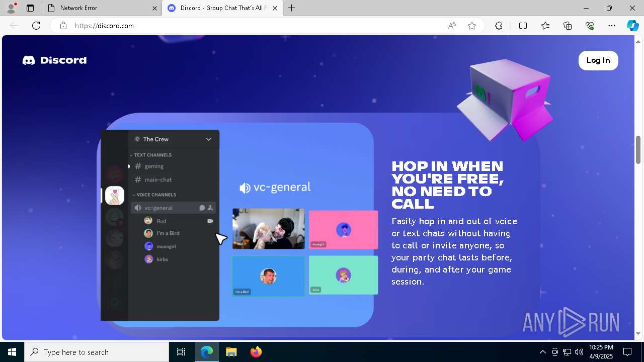Click the teal kirbs video tile
Image resolution: width=644 pixels, height=362 pixels.
343,275
